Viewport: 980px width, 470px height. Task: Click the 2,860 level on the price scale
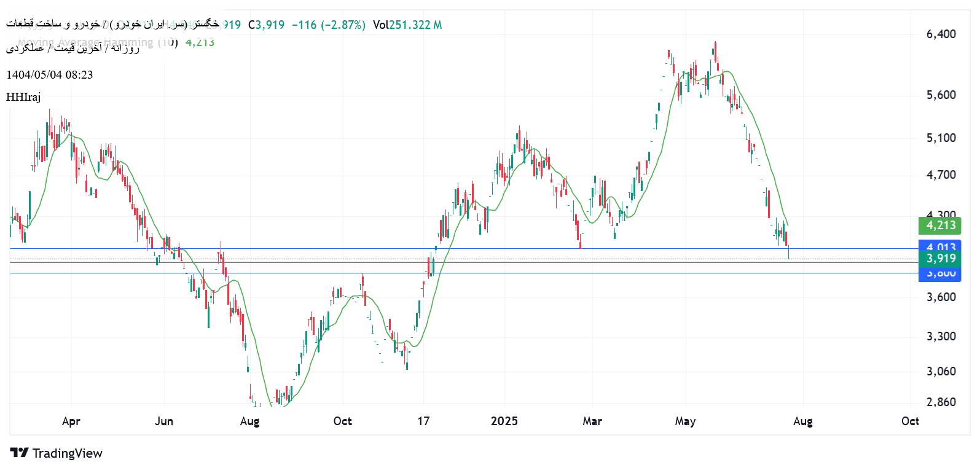point(941,402)
